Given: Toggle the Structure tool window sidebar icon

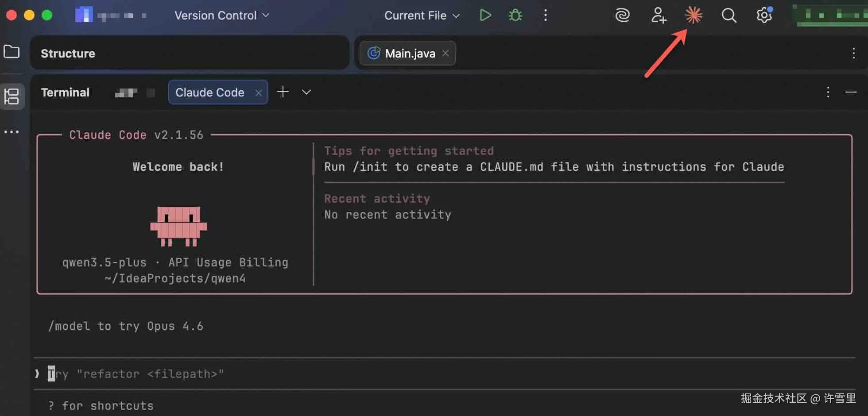Looking at the screenshot, I should point(12,96).
